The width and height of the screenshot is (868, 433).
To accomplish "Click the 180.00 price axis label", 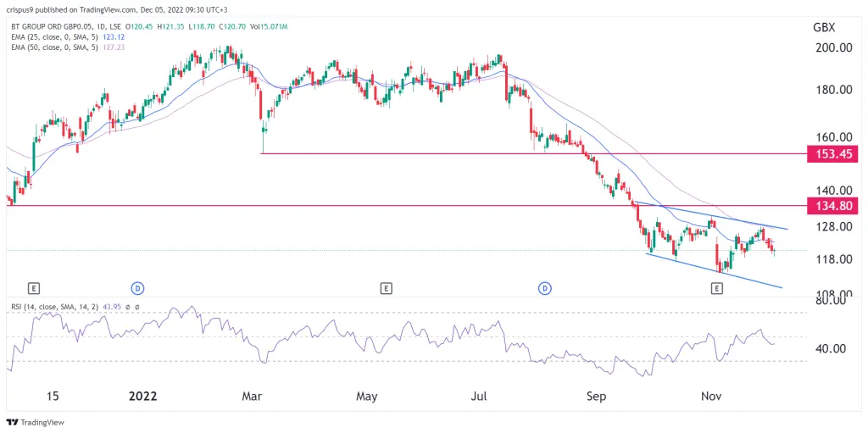I will tap(832, 90).
